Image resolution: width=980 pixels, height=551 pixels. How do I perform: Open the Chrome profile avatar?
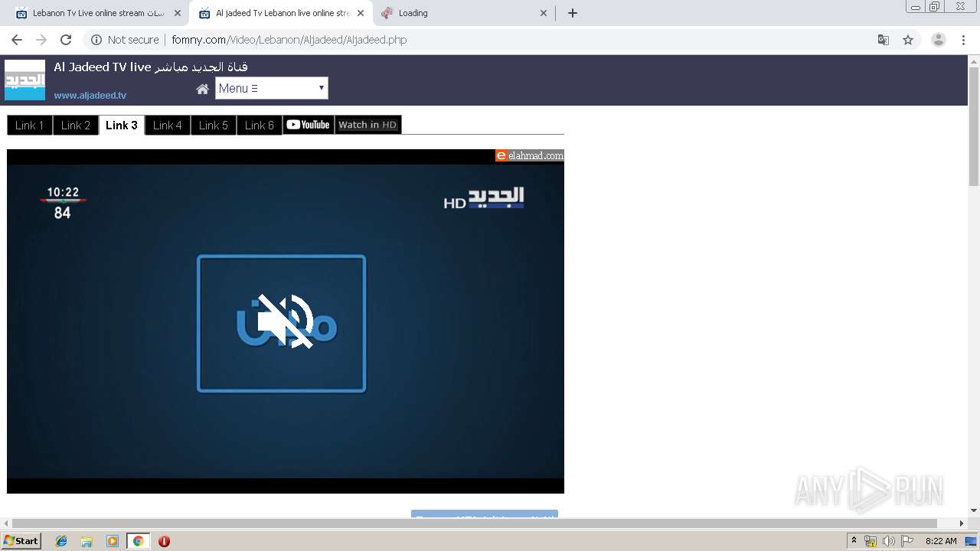[x=938, y=40]
